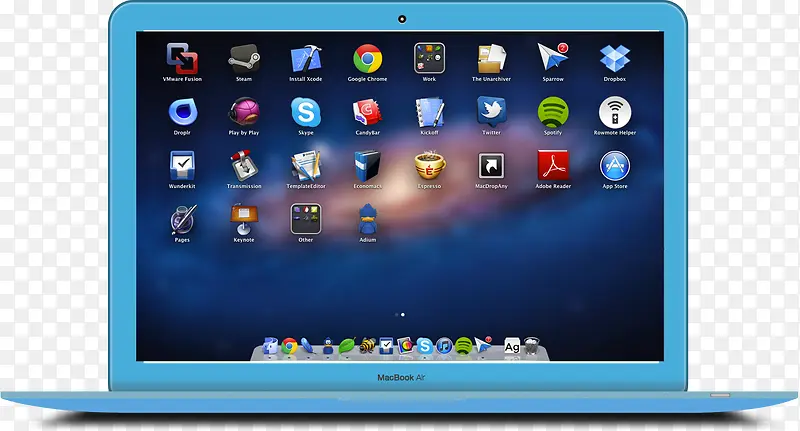Viewport: 800px width, 431px height.
Task: Open the Pages app
Action: coord(182,219)
